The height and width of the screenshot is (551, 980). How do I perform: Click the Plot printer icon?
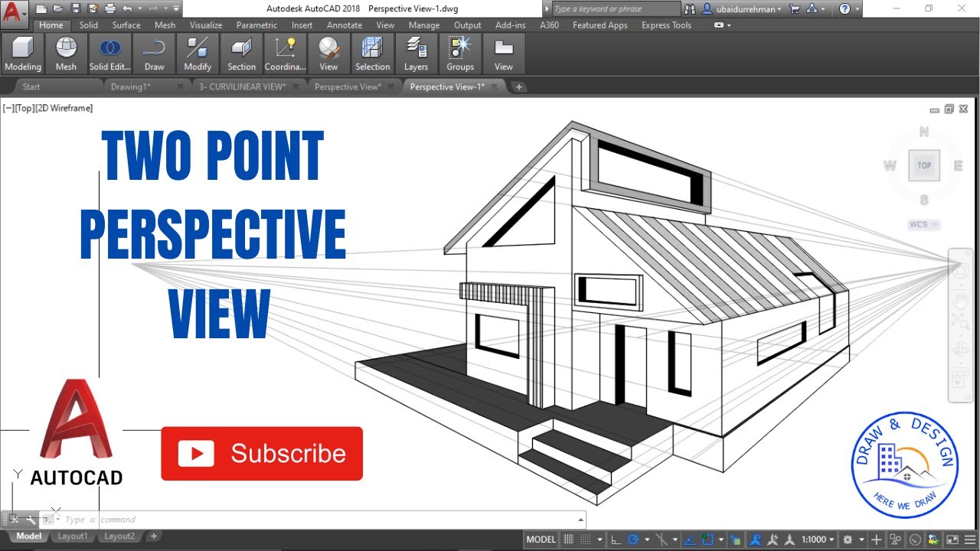[109, 9]
